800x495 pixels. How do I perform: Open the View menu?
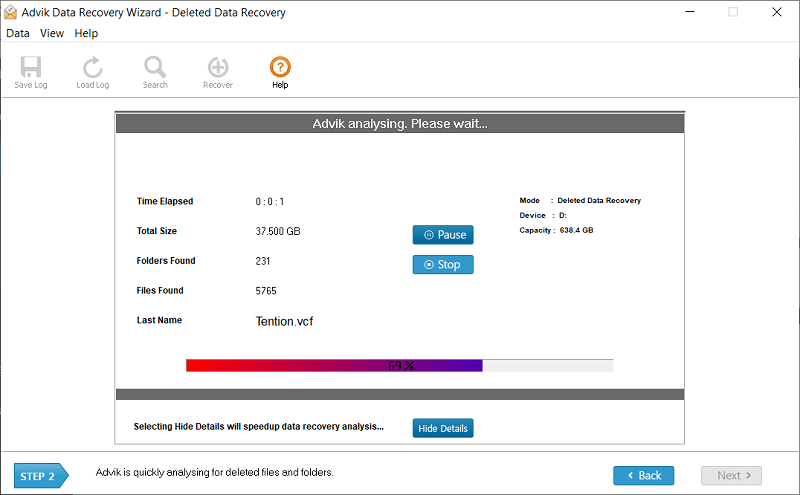click(x=52, y=33)
